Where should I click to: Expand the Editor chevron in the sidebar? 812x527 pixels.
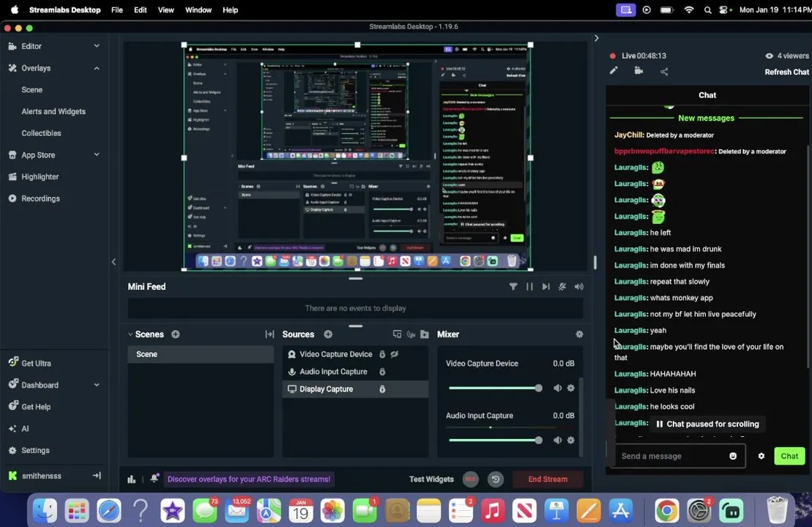(x=97, y=45)
